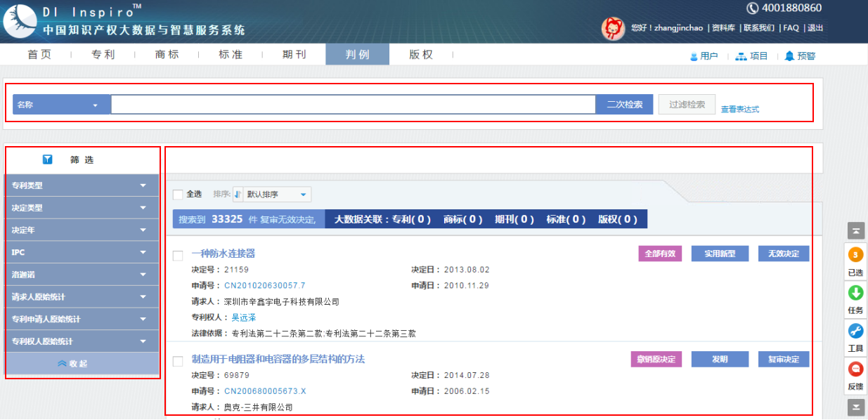Click the 二次检索 search button
Screen dimensions: 868x420
pyautogui.click(x=624, y=105)
